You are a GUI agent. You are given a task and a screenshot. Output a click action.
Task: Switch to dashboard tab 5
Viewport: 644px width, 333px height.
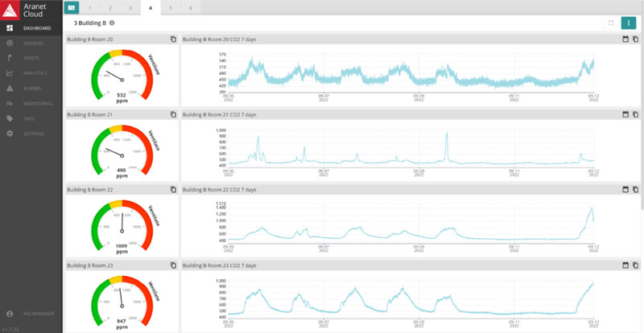[x=171, y=8]
